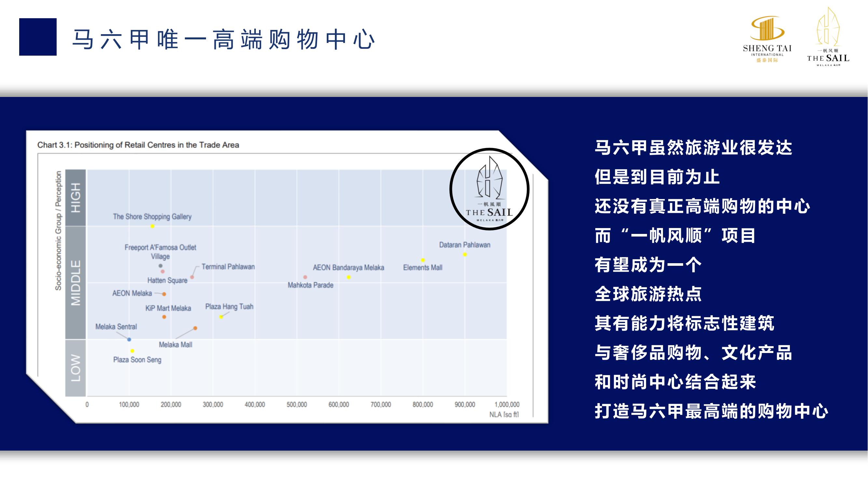868x488 pixels.
Task: Click the orange KiP Mart Melaka data point
Action: pos(164,317)
